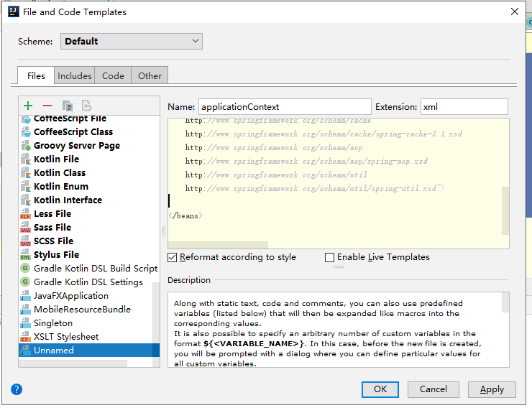
Task: Confirm with the OK button
Action: [380, 389]
